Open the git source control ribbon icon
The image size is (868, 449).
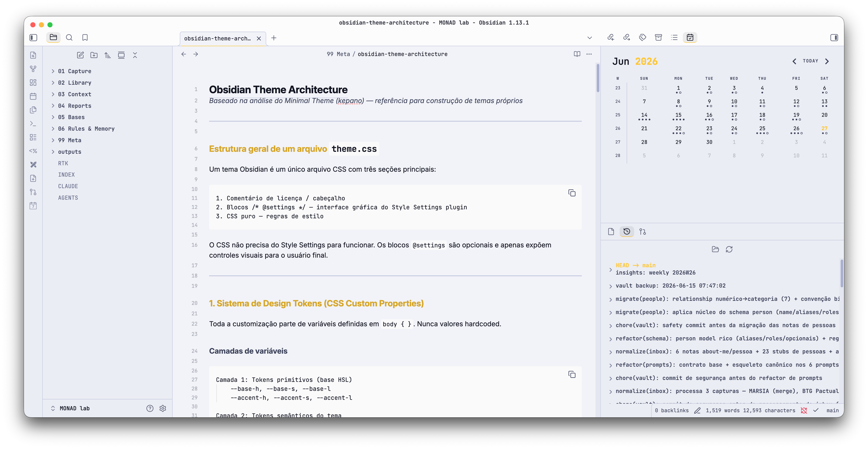coord(33,192)
